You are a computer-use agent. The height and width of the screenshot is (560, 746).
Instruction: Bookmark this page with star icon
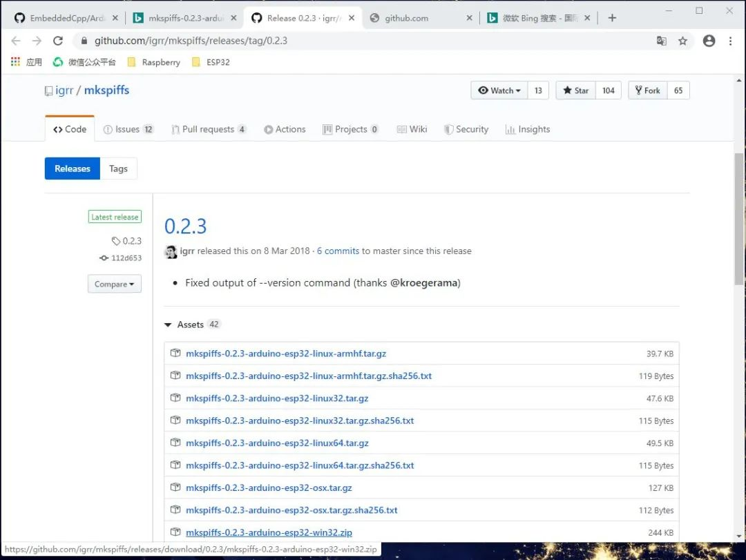tap(682, 41)
